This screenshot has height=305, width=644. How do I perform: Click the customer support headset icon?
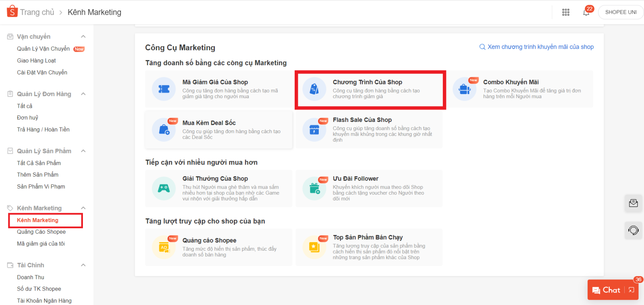(x=633, y=230)
